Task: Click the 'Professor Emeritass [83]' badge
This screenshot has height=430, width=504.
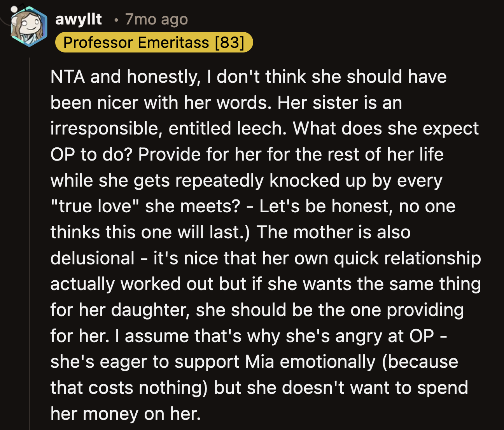Action: tap(154, 42)
